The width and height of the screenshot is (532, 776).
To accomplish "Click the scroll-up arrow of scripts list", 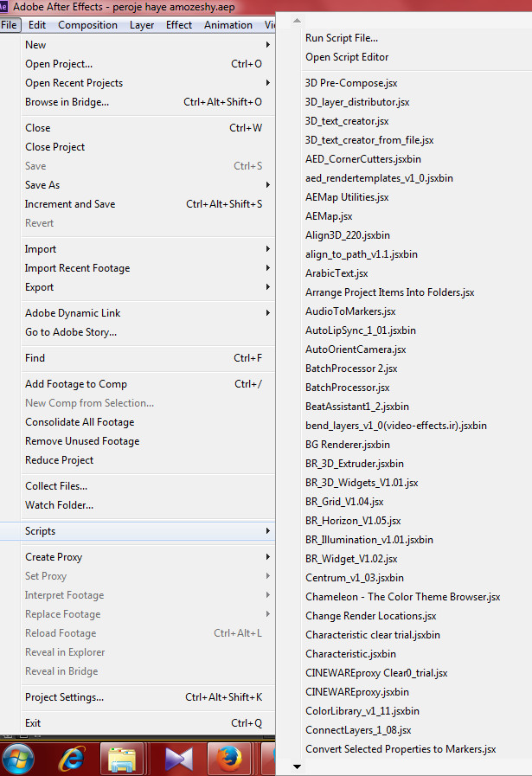I will [297, 20].
